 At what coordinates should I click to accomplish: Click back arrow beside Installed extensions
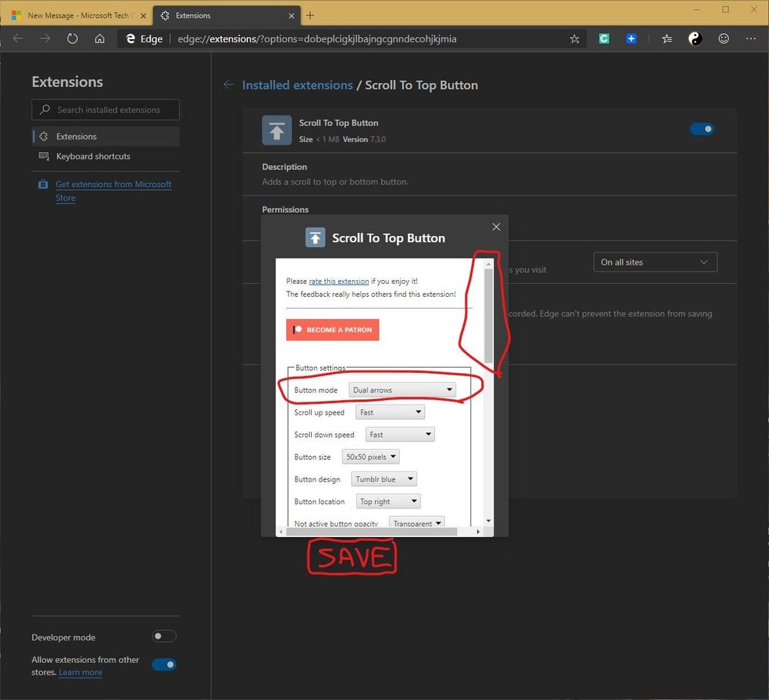coord(229,85)
